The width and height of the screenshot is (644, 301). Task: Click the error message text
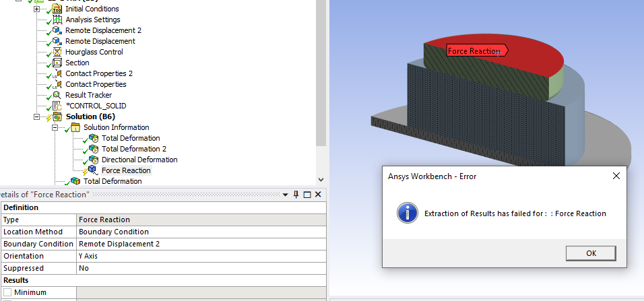(515, 213)
